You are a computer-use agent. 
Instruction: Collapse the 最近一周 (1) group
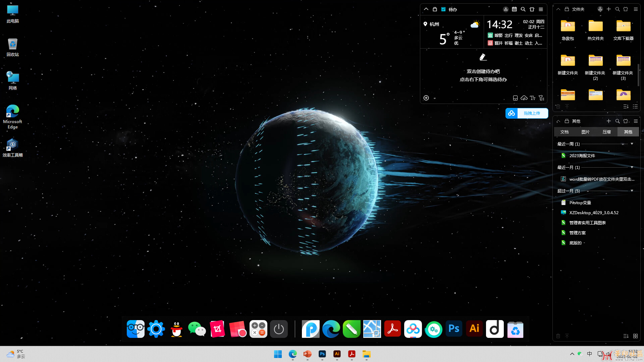pyautogui.click(x=632, y=144)
